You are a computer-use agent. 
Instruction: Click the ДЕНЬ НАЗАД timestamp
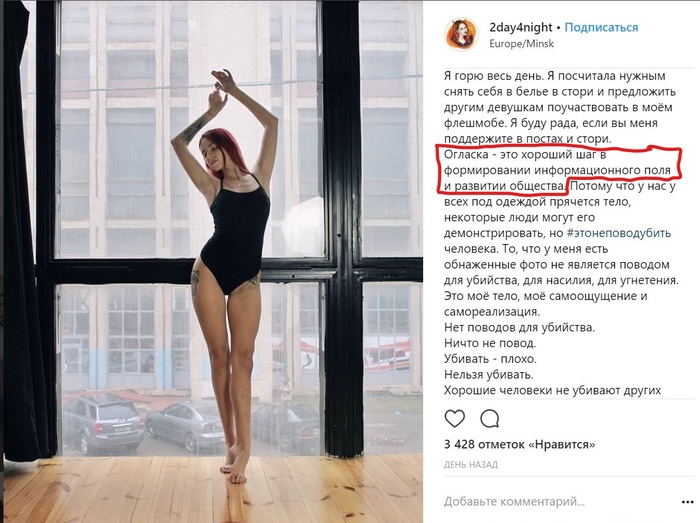471,465
